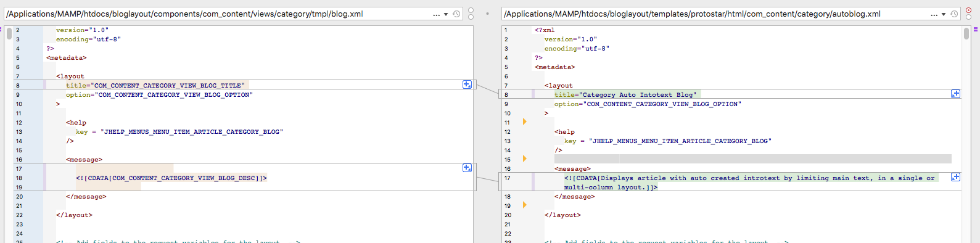The width and height of the screenshot is (980, 243).
Task: Click the copy-change icon on left line 8
Action: [467, 84]
